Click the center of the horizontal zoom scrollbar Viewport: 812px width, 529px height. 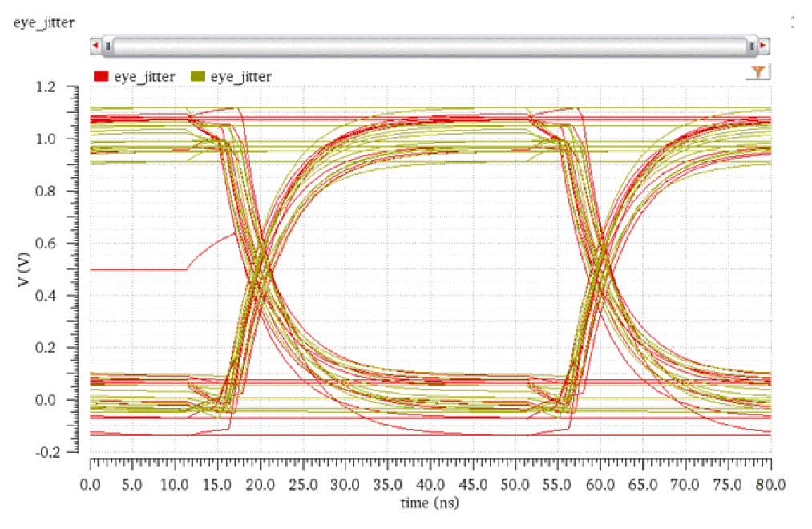click(x=430, y=46)
